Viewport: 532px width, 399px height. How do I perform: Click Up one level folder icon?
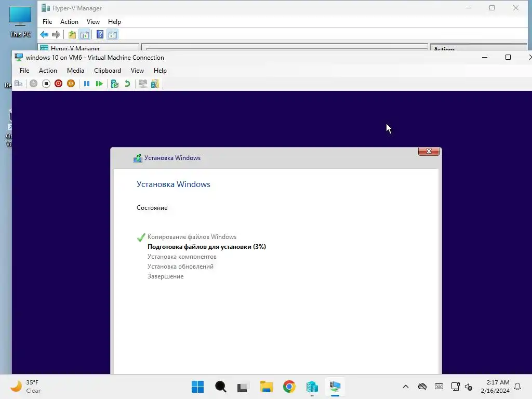click(72, 35)
